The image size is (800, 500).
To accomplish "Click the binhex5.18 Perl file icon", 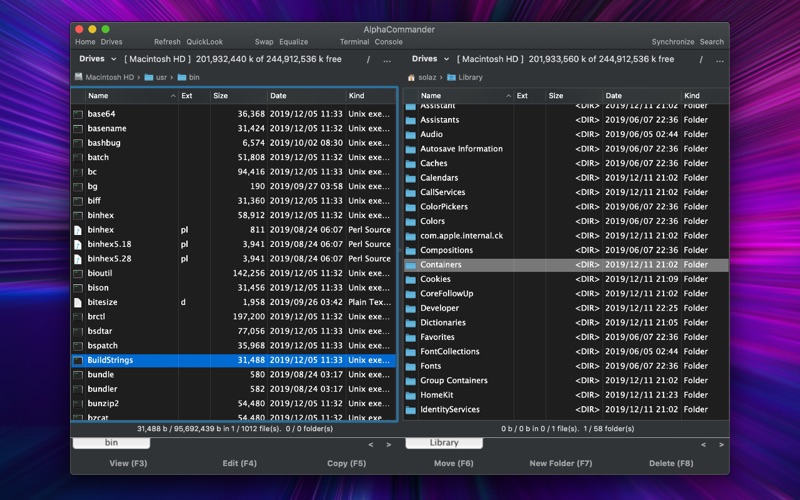I will point(78,244).
